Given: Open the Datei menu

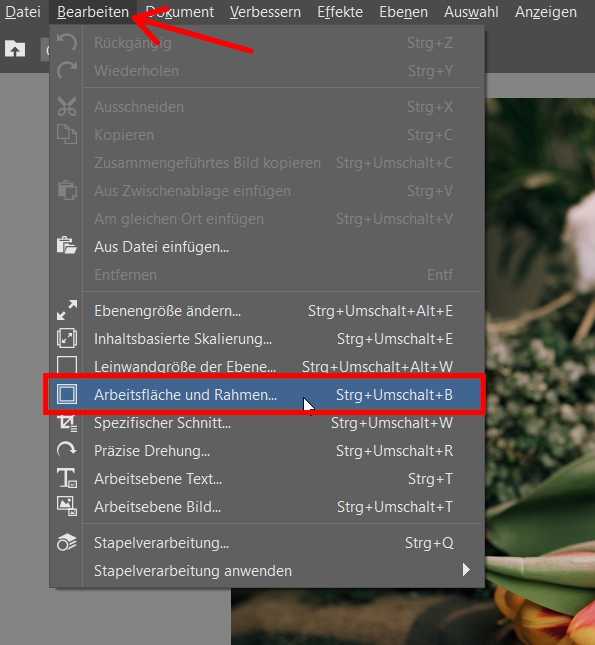Looking at the screenshot, I should pyautogui.click(x=23, y=12).
